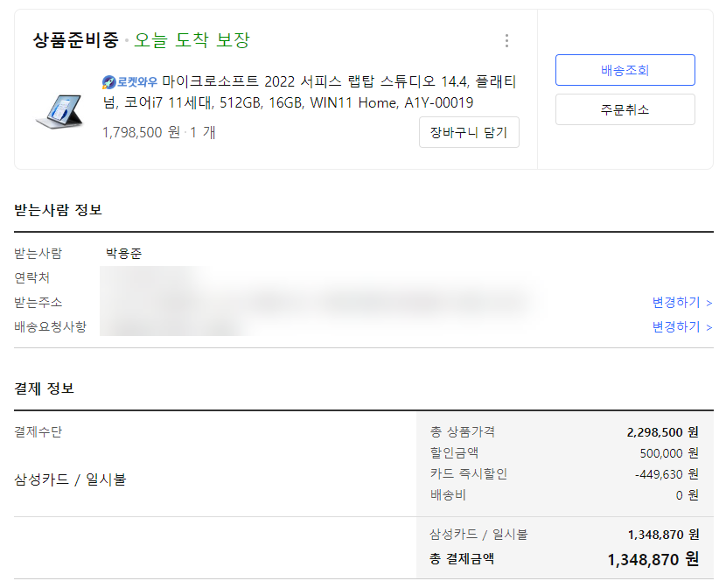Click the product price 1,798,500 원

141,132
